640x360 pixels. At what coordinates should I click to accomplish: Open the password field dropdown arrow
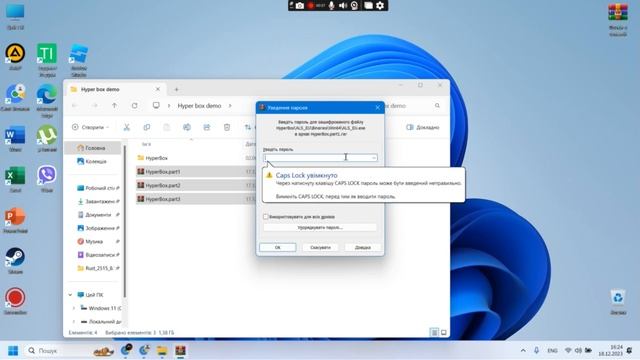click(373, 158)
